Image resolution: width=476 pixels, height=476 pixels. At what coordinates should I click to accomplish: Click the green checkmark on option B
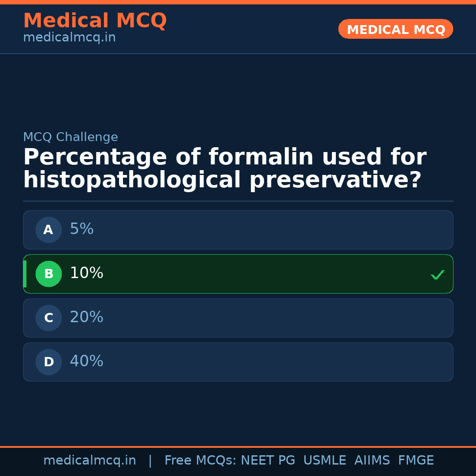point(437,275)
